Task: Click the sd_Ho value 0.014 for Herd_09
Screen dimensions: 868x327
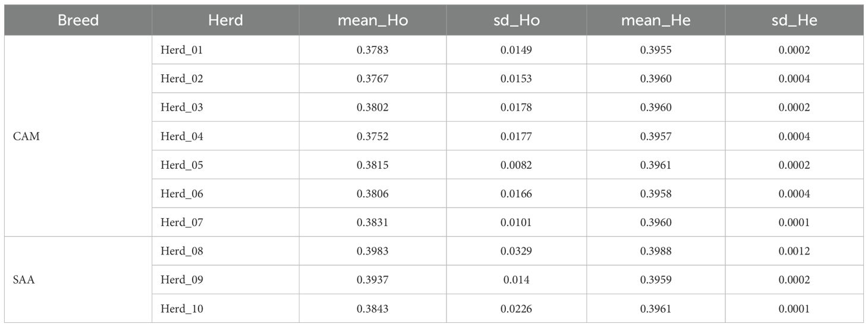Action: point(516,280)
